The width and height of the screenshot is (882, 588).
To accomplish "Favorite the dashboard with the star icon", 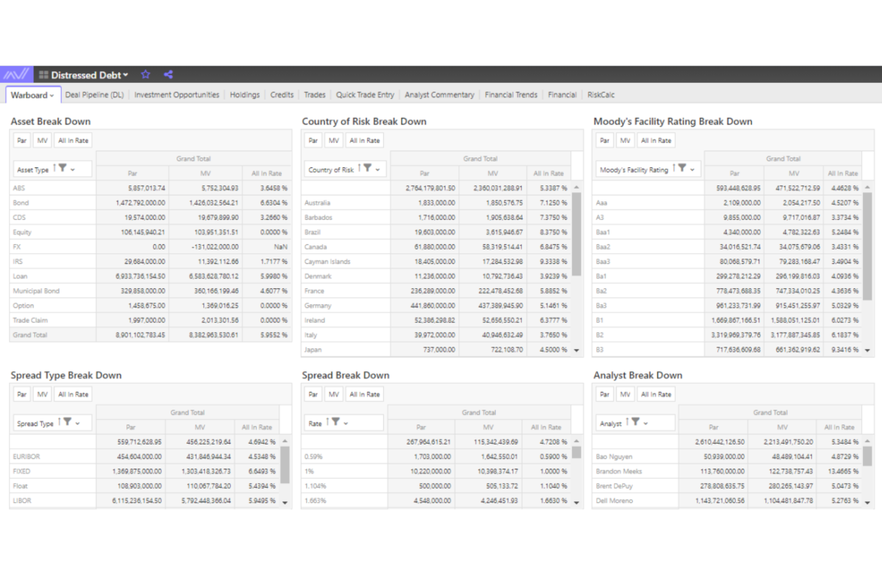I will tap(145, 74).
